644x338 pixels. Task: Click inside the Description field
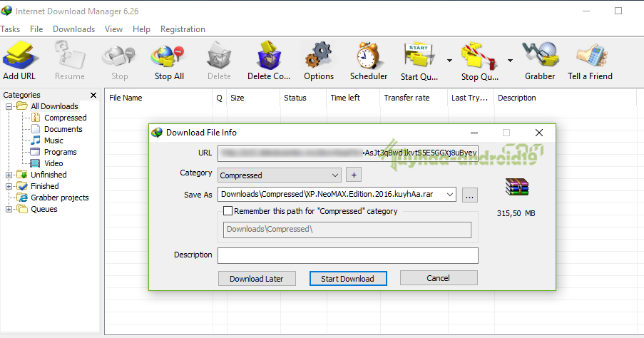click(348, 255)
